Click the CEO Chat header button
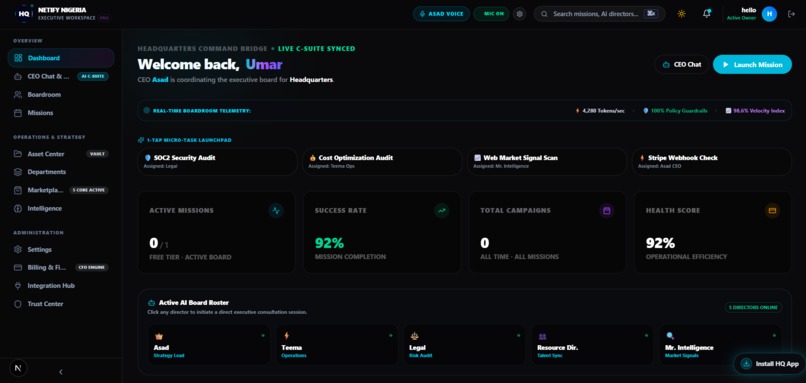 coord(682,64)
